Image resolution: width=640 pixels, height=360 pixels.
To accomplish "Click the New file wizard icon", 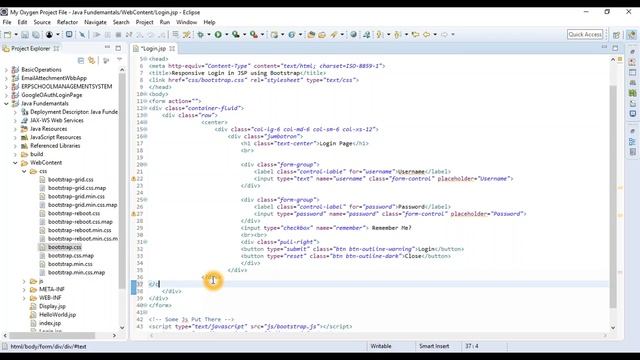I will click(7, 35).
